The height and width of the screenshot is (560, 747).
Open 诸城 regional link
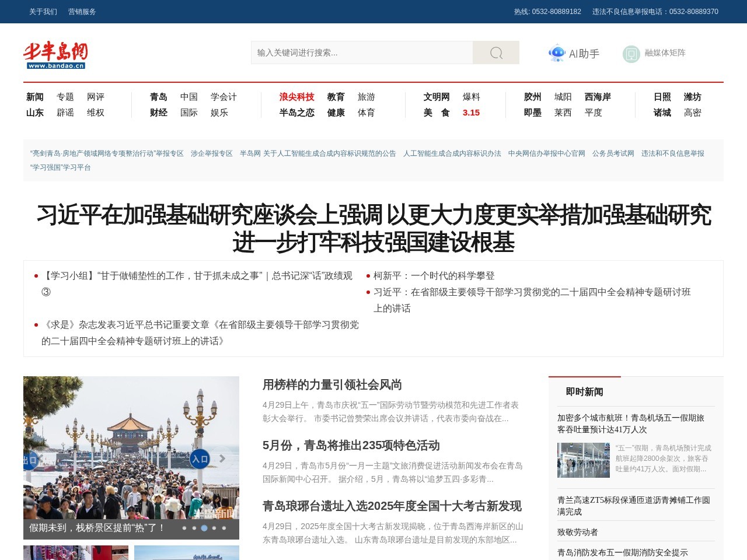pyautogui.click(x=662, y=113)
